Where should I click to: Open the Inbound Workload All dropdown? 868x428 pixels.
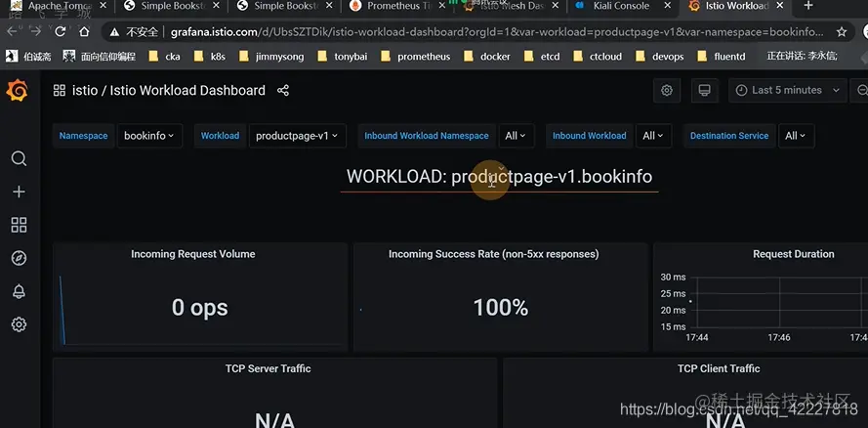pos(654,136)
